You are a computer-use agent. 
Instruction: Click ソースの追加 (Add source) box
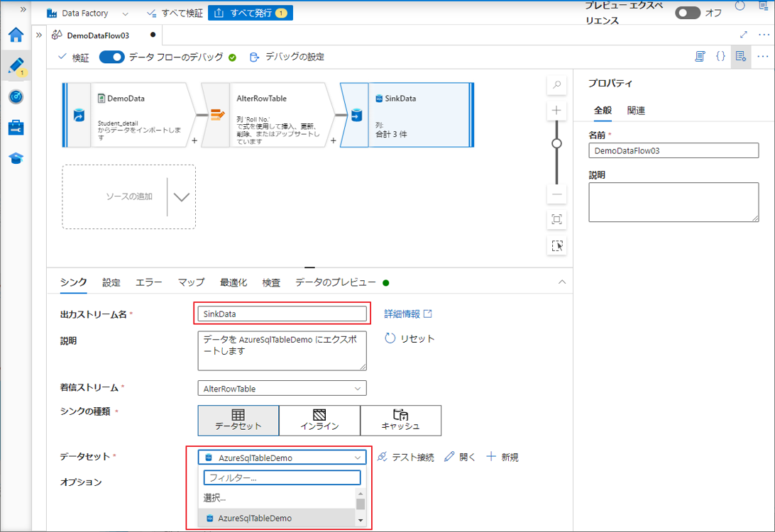coord(129,196)
